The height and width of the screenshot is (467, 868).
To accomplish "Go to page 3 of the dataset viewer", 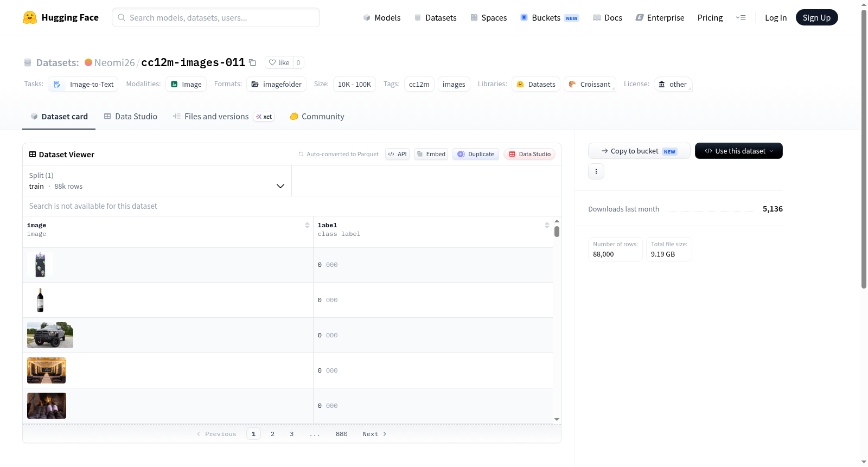I will [291, 434].
